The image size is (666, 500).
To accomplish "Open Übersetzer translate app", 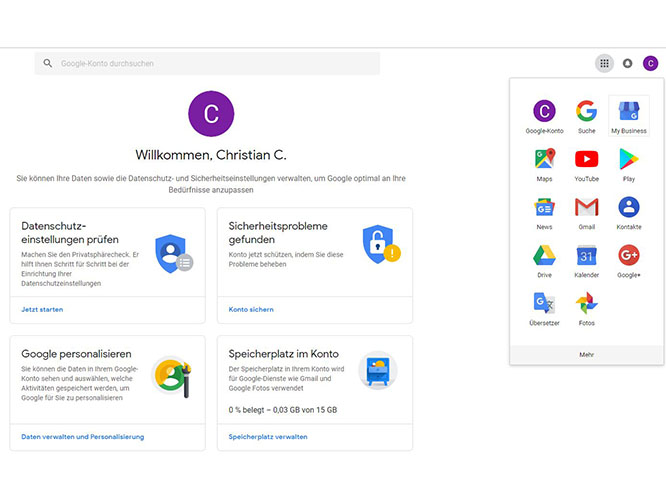I will [x=544, y=308].
